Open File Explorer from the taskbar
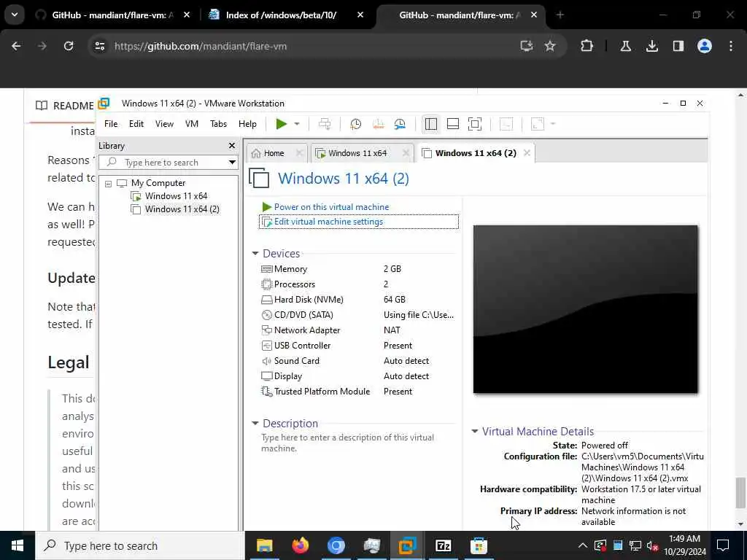 (264, 545)
